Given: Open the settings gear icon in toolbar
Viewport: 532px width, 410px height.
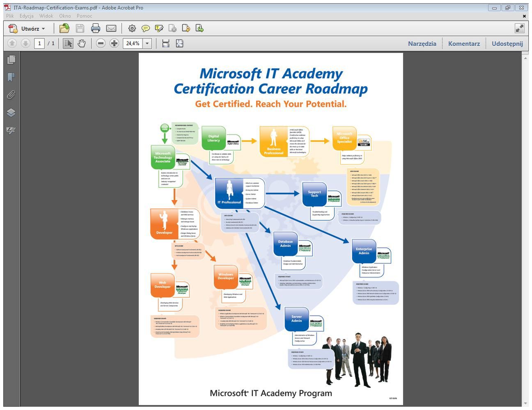Looking at the screenshot, I should [132, 28].
